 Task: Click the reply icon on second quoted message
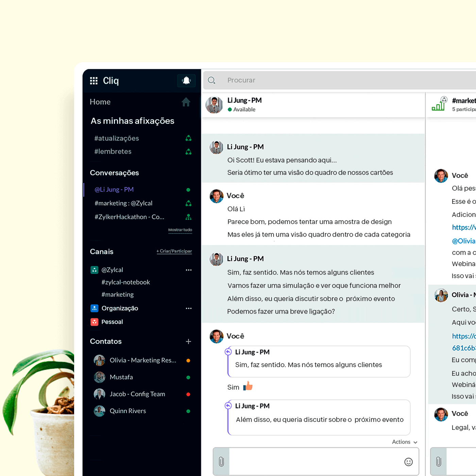coord(228,406)
